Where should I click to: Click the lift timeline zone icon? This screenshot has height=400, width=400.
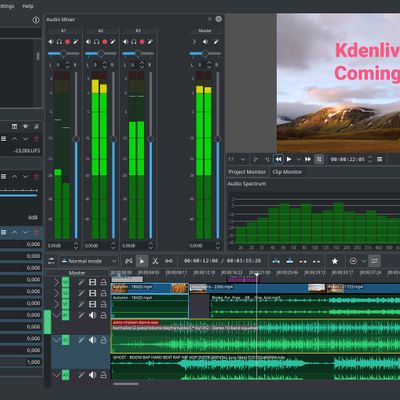(x=316, y=261)
